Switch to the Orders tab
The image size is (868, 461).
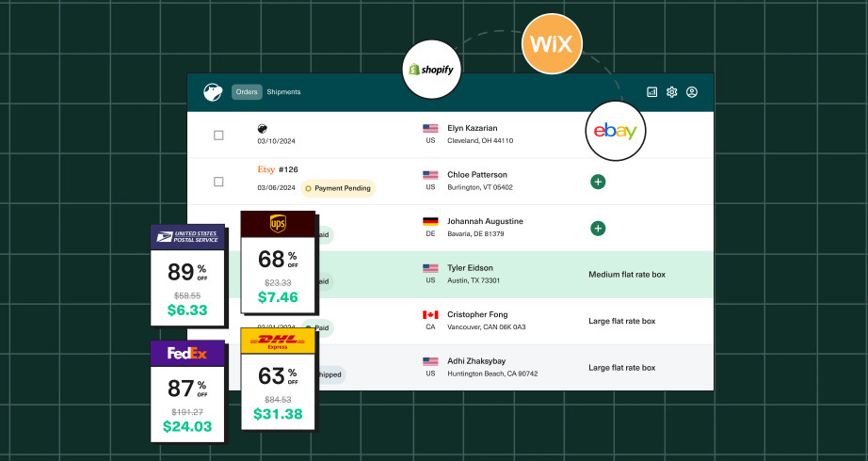coord(247,92)
